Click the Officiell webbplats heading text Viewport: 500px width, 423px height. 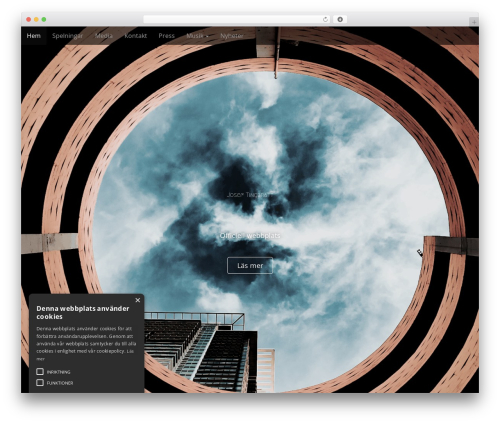pos(250,236)
